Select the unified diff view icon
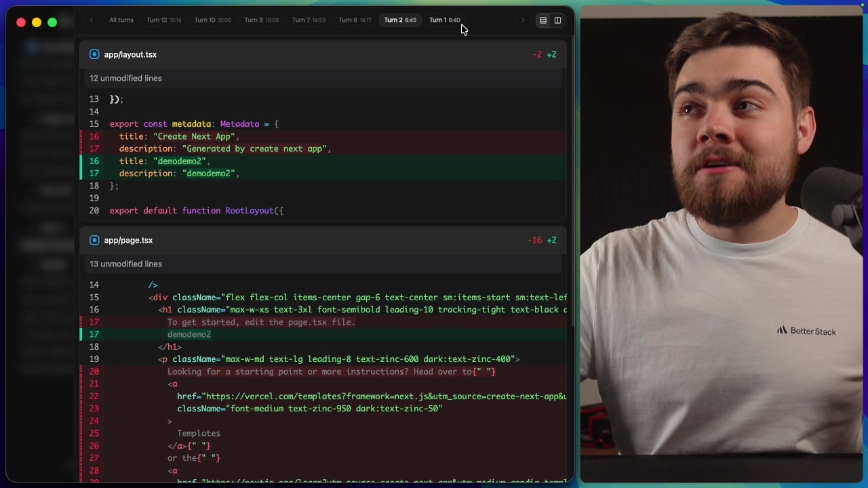This screenshot has width=868, height=488. (542, 20)
